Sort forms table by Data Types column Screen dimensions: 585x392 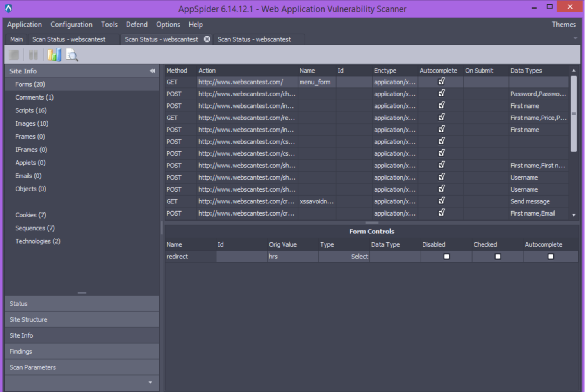pos(539,71)
